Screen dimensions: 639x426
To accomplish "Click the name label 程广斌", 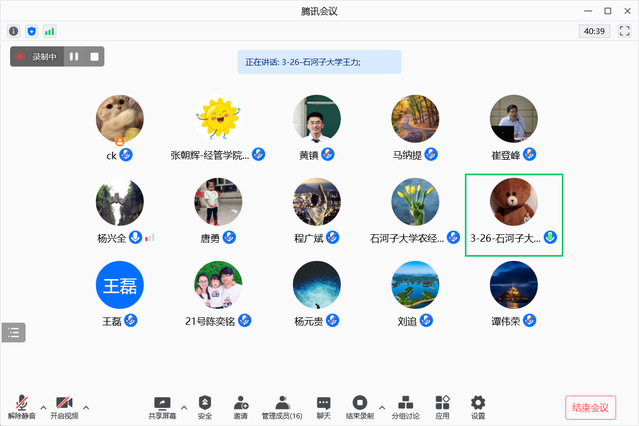I will pyautogui.click(x=308, y=238).
